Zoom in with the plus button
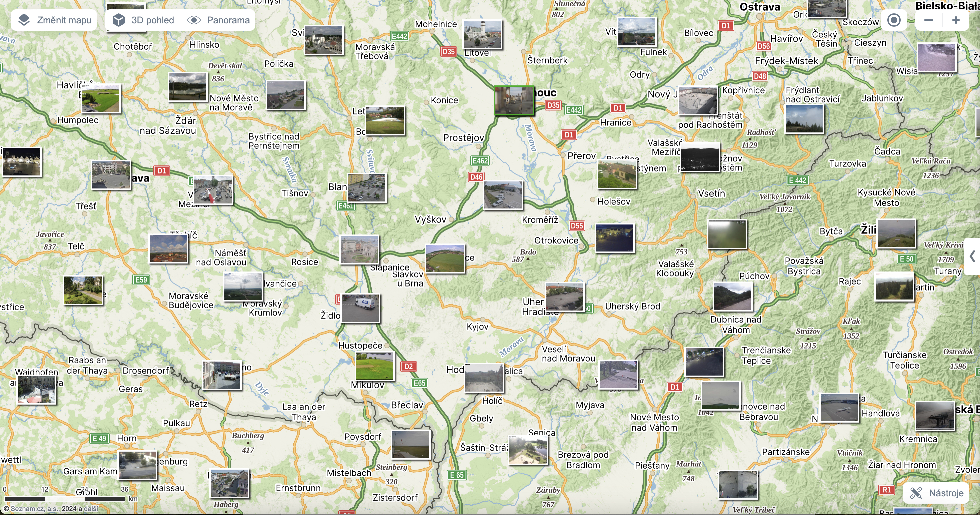The width and height of the screenshot is (980, 515). click(x=956, y=20)
